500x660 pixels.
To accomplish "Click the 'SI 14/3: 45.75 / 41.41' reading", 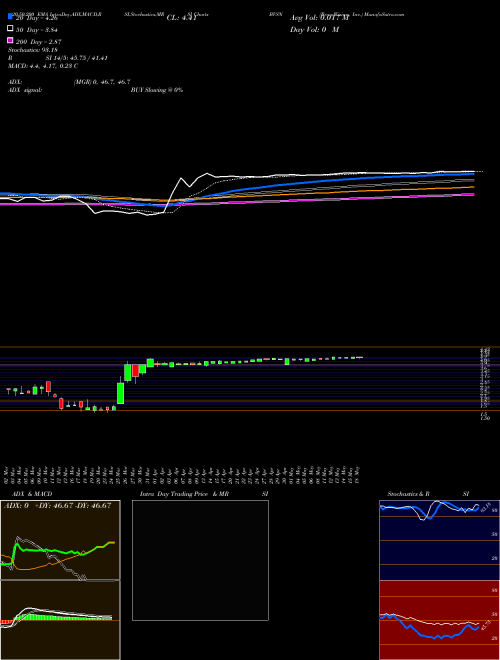I will pos(77,58).
